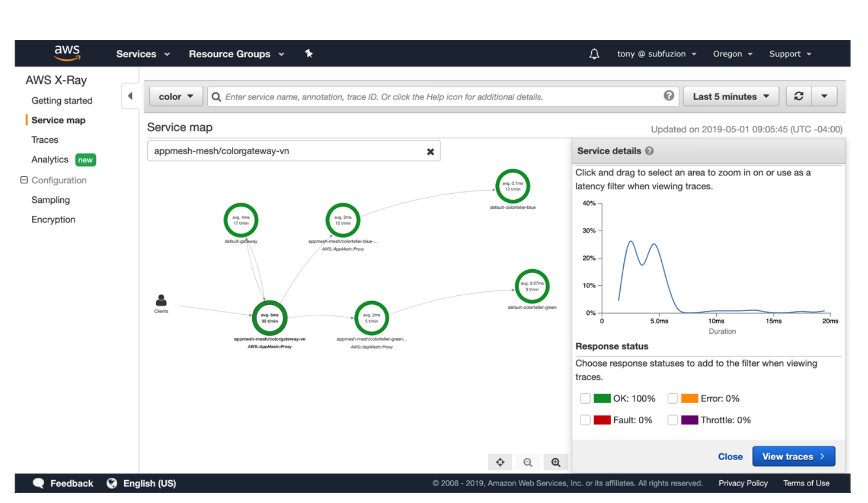
Task: Click the AWS X-Ray sidebar title
Action: [x=56, y=80]
